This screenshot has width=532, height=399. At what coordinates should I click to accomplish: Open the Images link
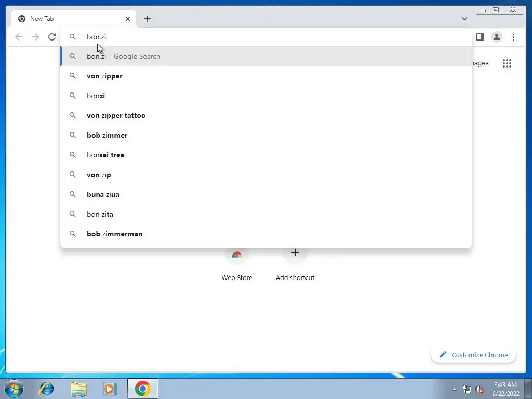480,63
